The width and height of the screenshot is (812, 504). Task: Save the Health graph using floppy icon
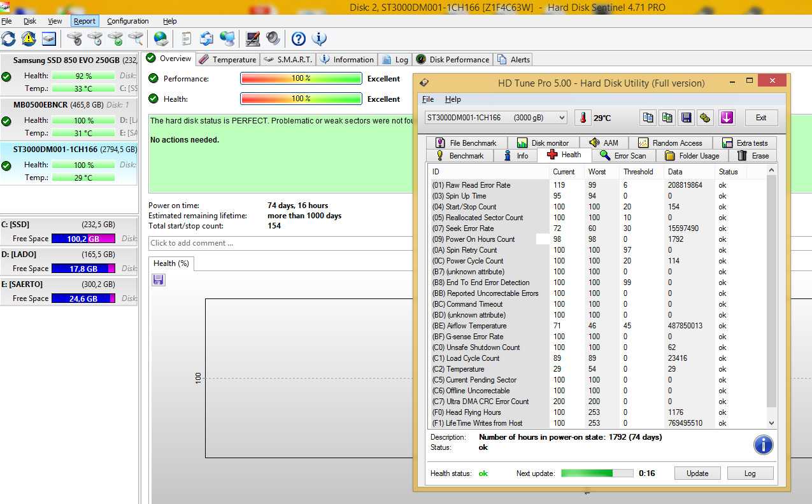pos(158,280)
